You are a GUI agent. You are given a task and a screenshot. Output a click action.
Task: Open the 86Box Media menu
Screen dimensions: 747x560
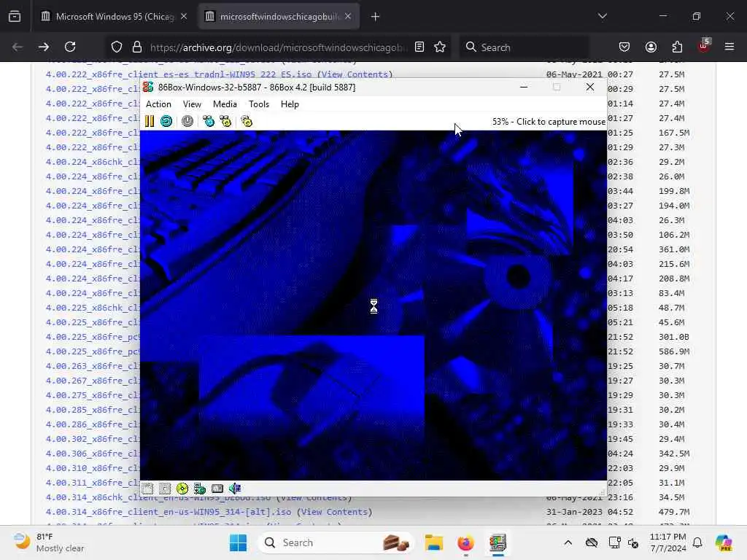click(x=225, y=104)
